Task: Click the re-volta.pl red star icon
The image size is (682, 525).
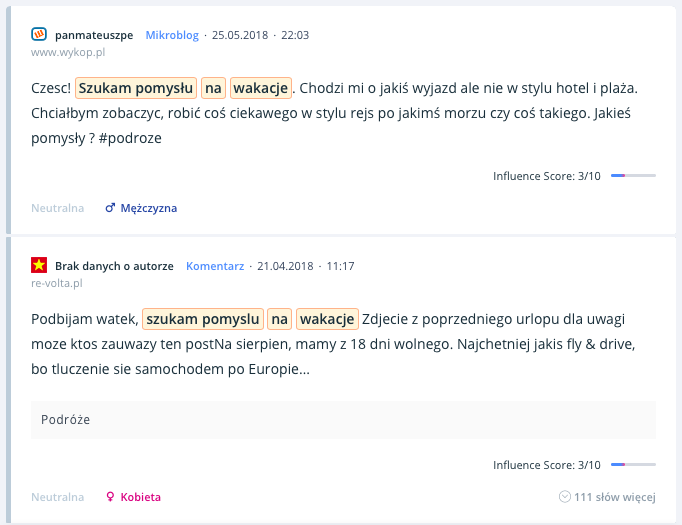Action: (39, 266)
